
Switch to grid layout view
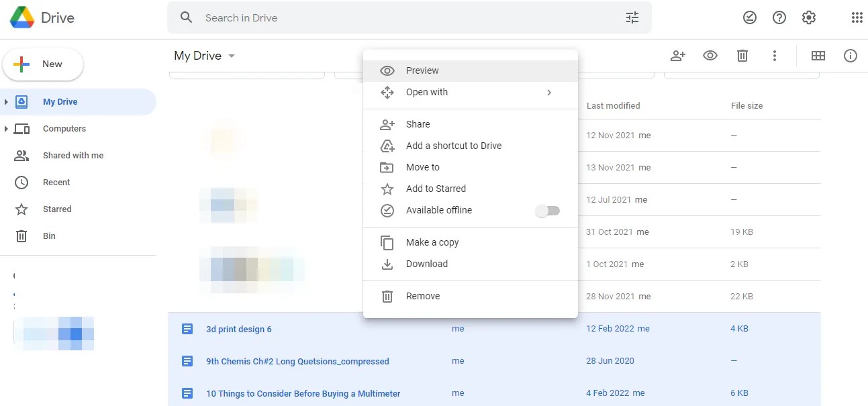tap(818, 56)
